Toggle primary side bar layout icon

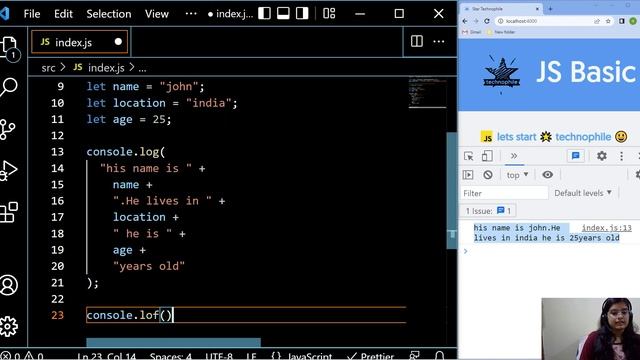(x=264, y=13)
